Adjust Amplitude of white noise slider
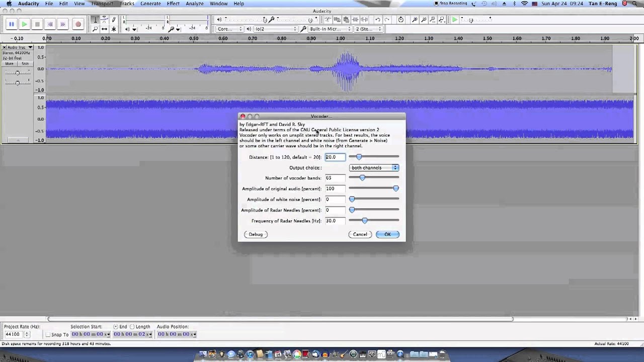 pos(374,199)
